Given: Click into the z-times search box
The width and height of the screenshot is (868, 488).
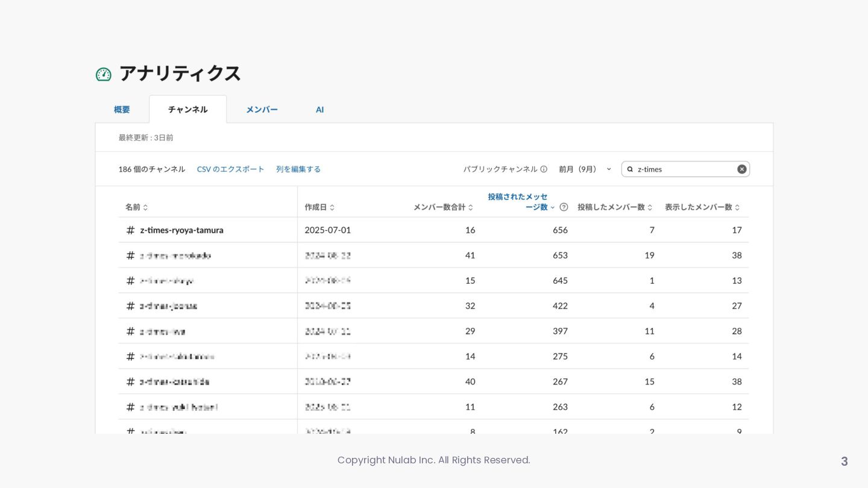Looking at the screenshot, I should [684, 169].
